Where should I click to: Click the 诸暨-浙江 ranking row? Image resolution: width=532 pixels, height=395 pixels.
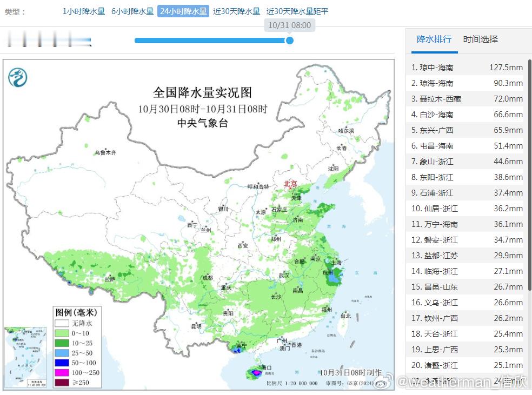tap(465, 365)
